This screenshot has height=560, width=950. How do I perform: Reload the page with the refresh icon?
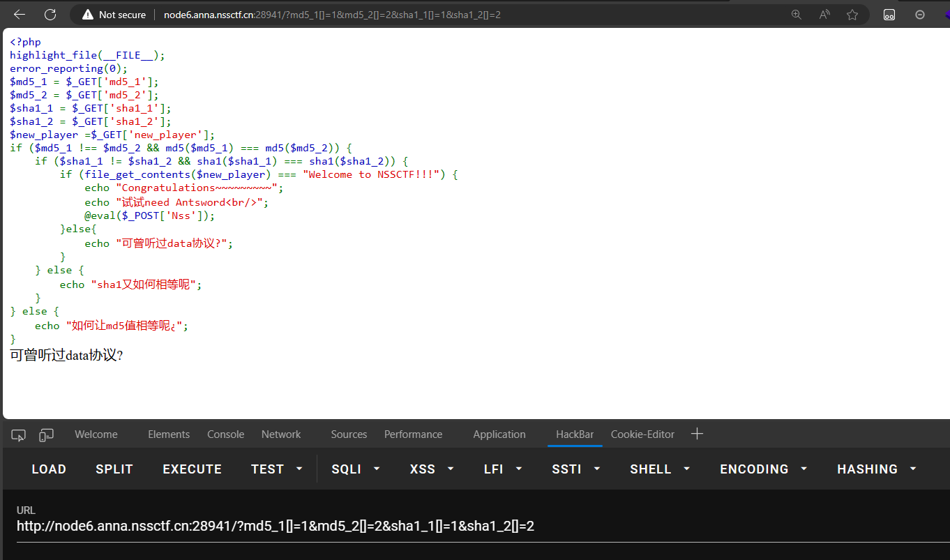(x=50, y=15)
